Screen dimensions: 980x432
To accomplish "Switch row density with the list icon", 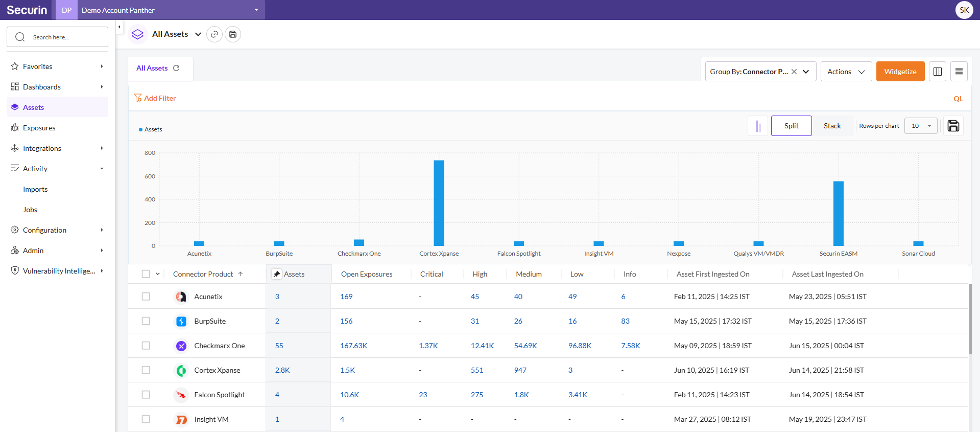I will [x=959, y=72].
